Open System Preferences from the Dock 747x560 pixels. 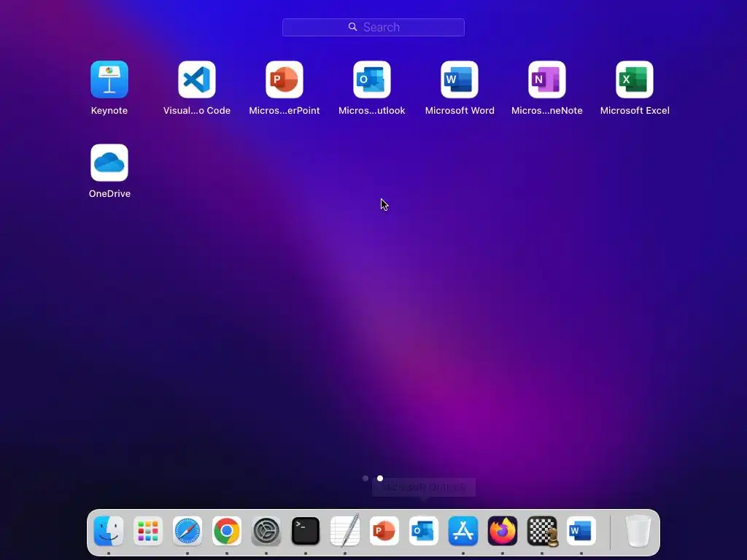click(266, 531)
